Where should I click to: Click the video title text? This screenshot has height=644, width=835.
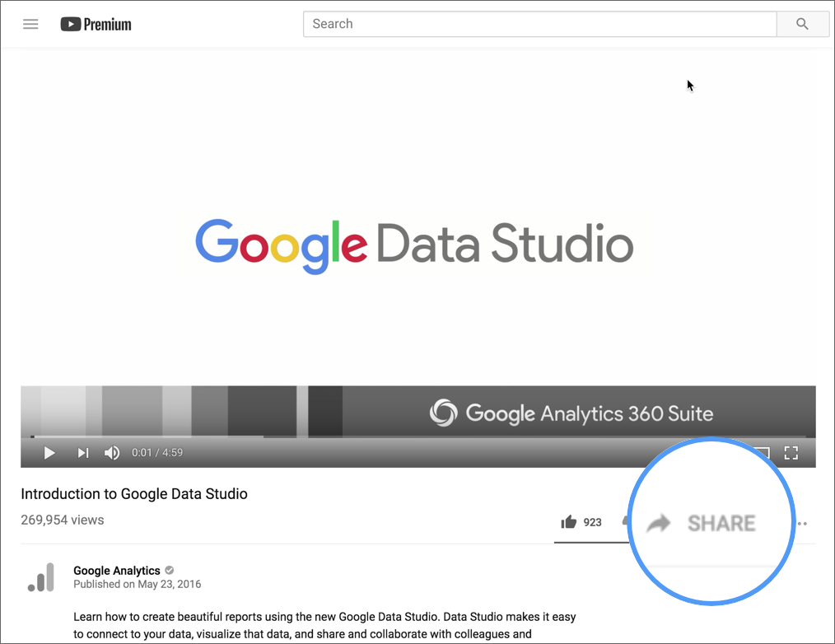[x=134, y=494]
